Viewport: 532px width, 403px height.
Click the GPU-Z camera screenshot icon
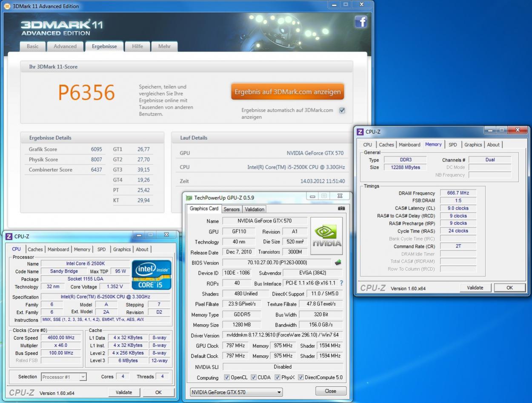pyautogui.click(x=341, y=209)
